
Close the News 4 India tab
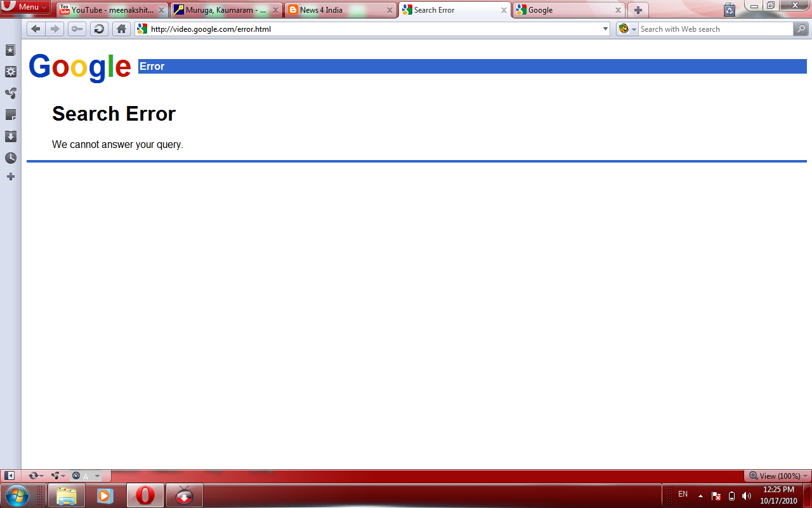coord(390,10)
